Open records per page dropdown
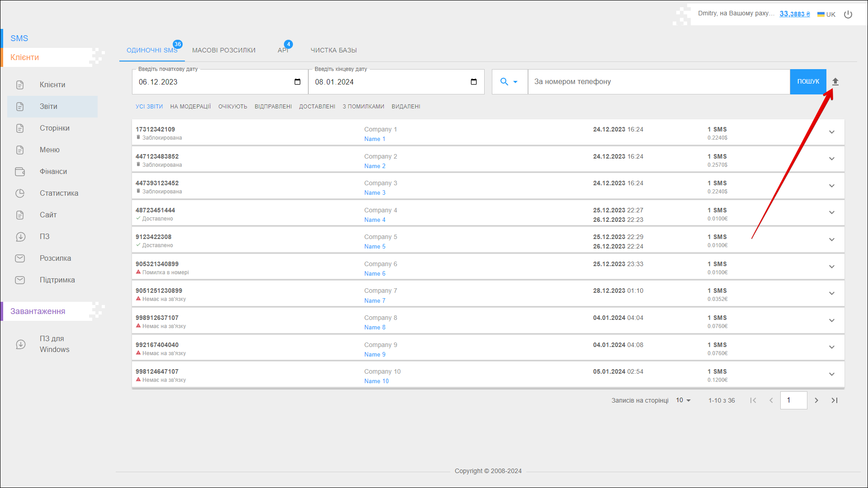Viewport: 868px width, 488px height. coord(683,400)
